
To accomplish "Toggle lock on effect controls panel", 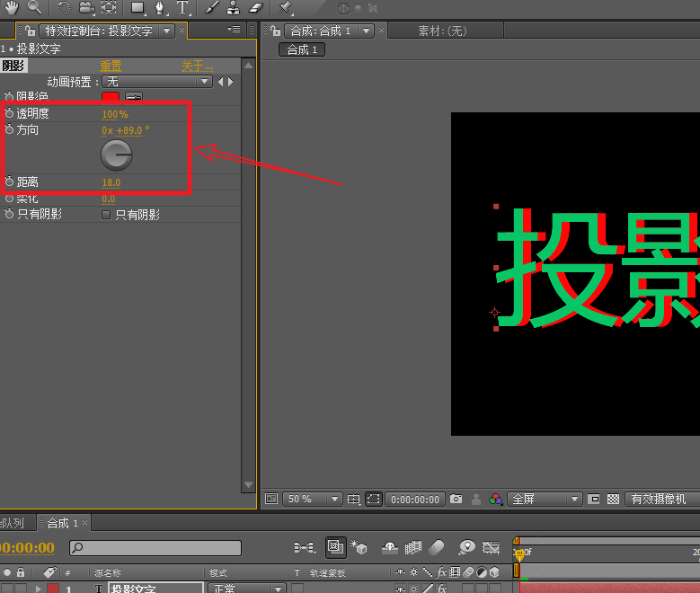I will coord(31,31).
